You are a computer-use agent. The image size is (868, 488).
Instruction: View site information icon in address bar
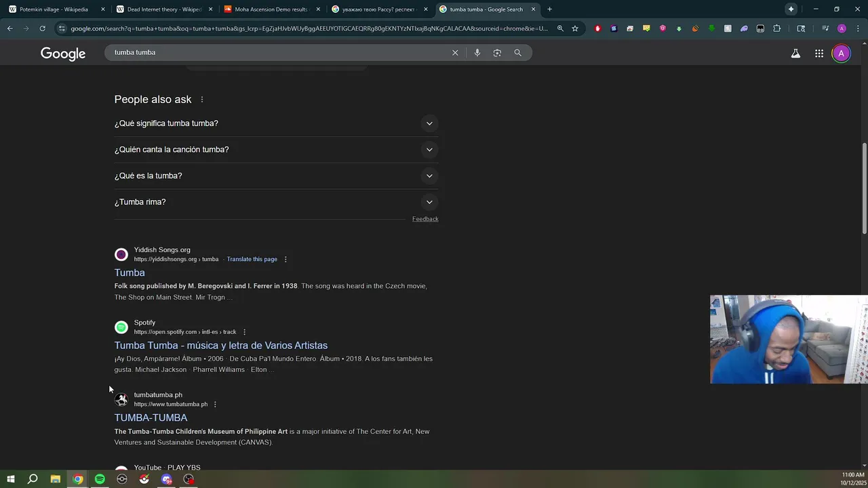(x=62, y=28)
